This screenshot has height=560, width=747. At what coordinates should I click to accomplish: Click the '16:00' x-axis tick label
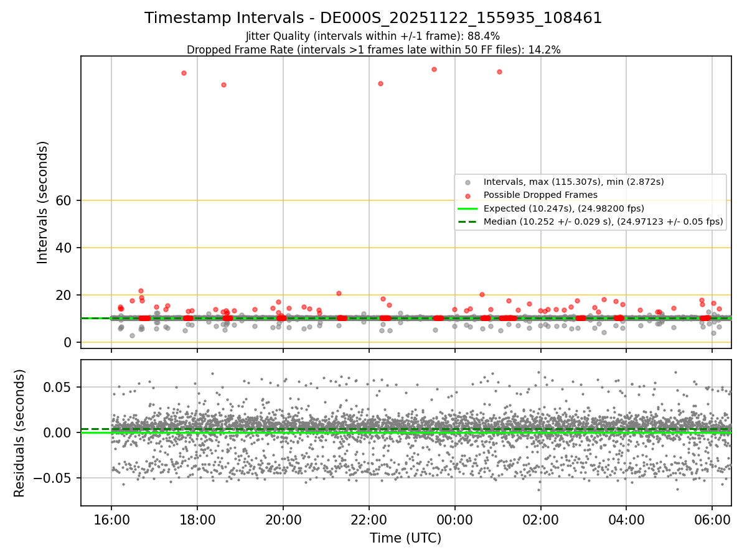(x=111, y=519)
